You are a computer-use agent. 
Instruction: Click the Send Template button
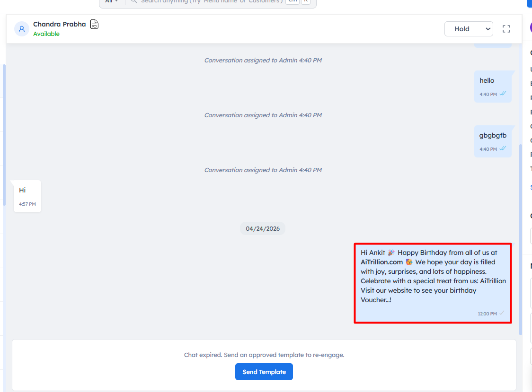(x=264, y=372)
